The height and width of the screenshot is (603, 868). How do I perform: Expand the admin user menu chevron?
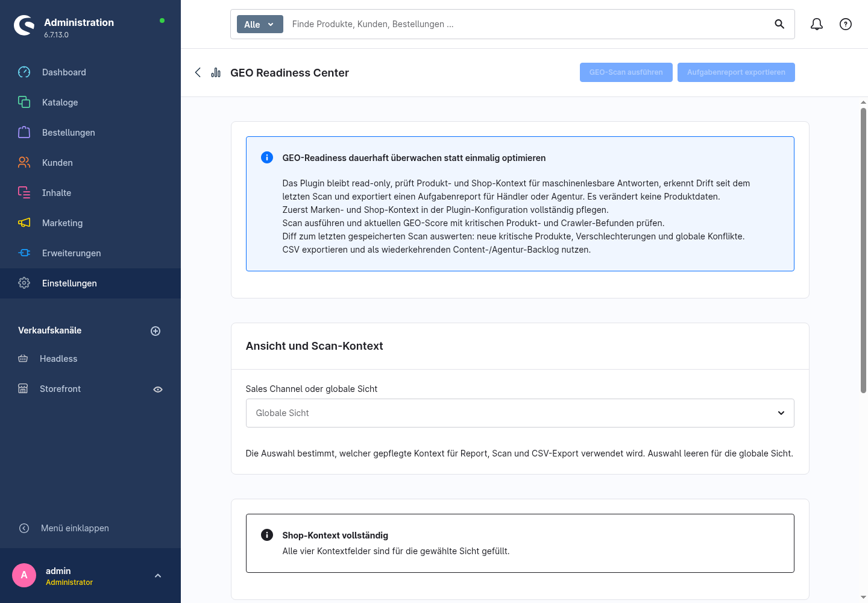pos(158,576)
